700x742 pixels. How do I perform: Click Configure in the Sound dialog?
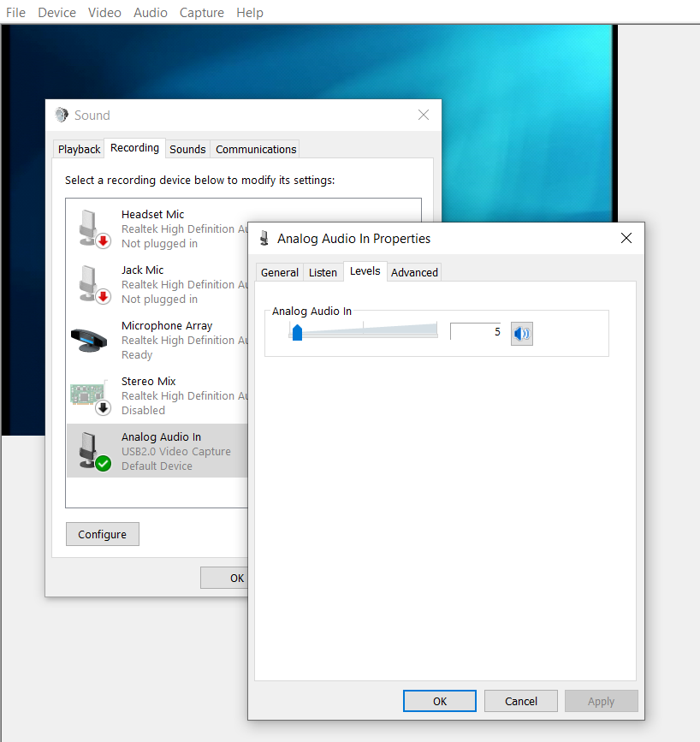click(x=102, y=534)
